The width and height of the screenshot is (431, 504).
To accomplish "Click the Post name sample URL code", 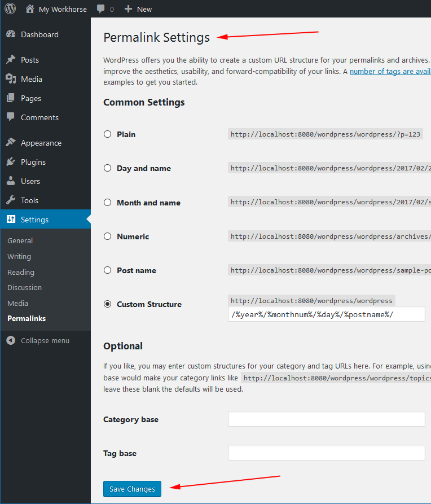I will 329,270.
